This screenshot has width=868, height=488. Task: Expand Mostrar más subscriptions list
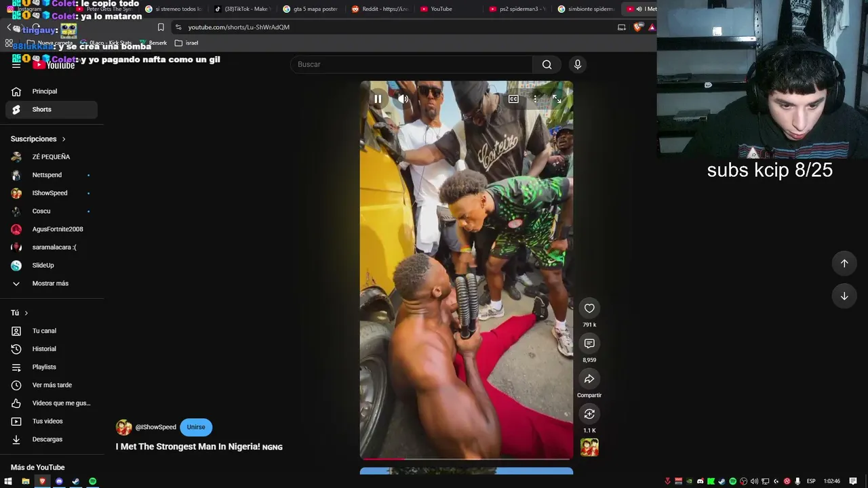tap(52, 283)
